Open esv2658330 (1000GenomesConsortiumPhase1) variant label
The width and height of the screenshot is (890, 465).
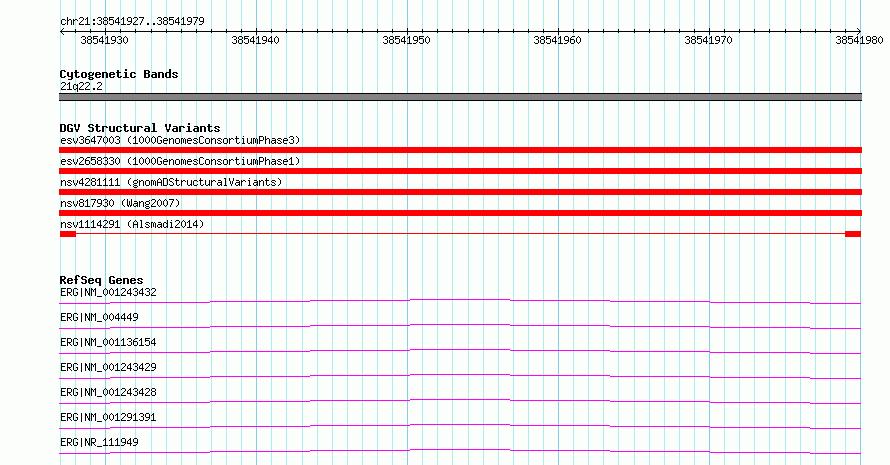click(180, 161)
